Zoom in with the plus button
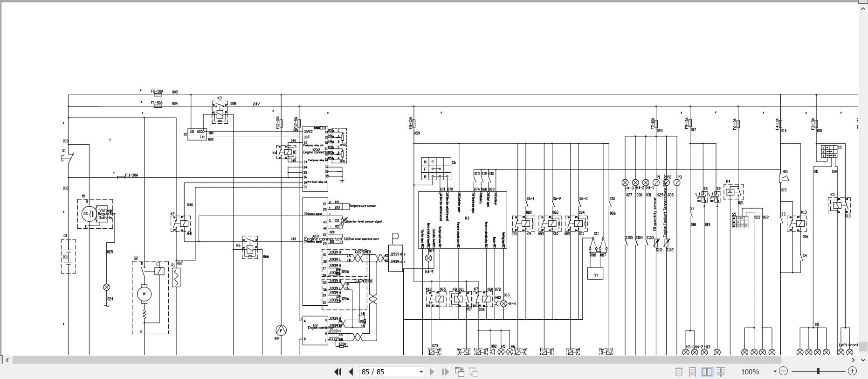868x379 pixels. [852, 371]
